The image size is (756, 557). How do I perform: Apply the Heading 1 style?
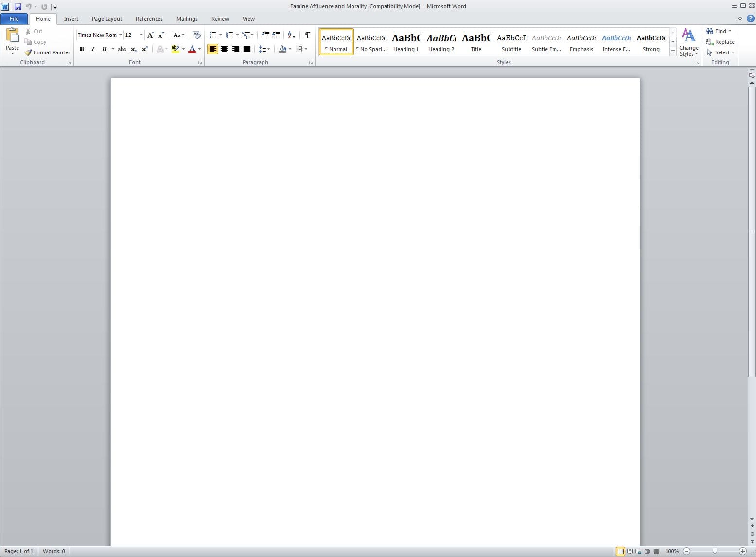[x=406, y=42]
